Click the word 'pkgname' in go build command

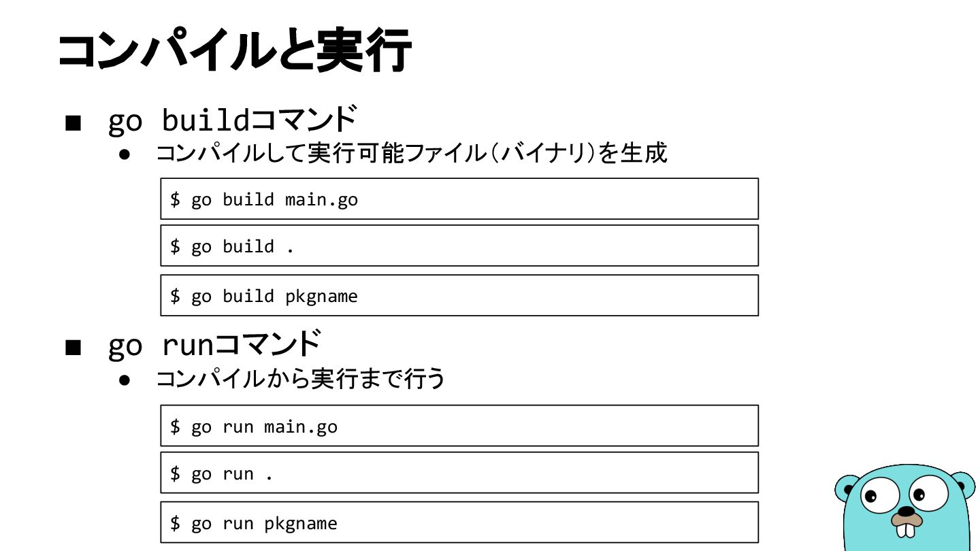click(x=321, y=297)
